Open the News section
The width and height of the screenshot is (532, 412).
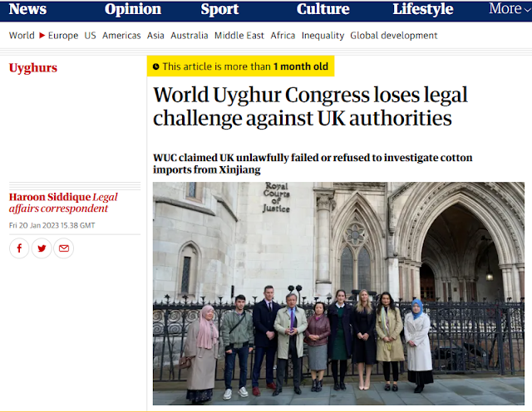pos(27,9)
